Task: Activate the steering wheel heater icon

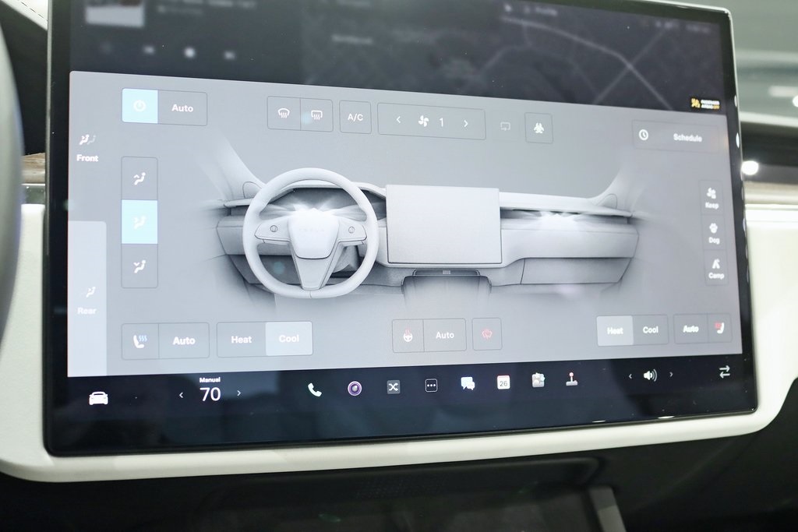Action: [408, 335]
